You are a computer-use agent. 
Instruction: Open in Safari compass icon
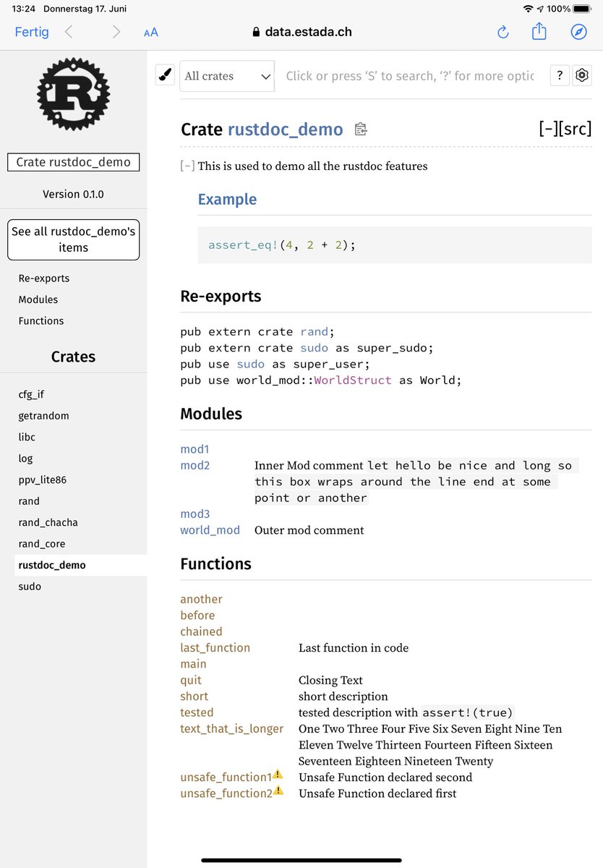(x=578, y=32)
